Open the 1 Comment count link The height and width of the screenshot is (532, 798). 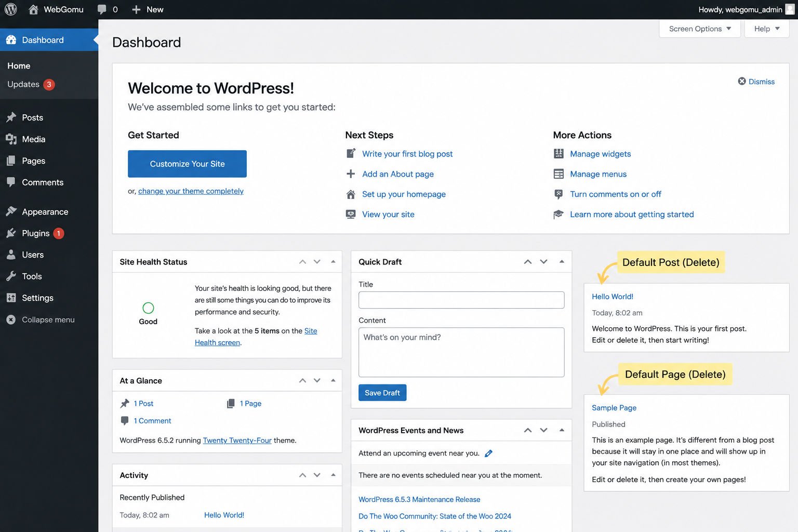tap(152, 421)
